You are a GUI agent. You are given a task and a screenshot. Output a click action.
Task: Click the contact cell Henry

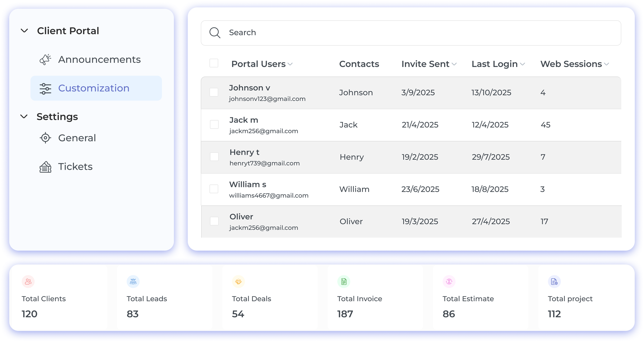click(352, 157)
